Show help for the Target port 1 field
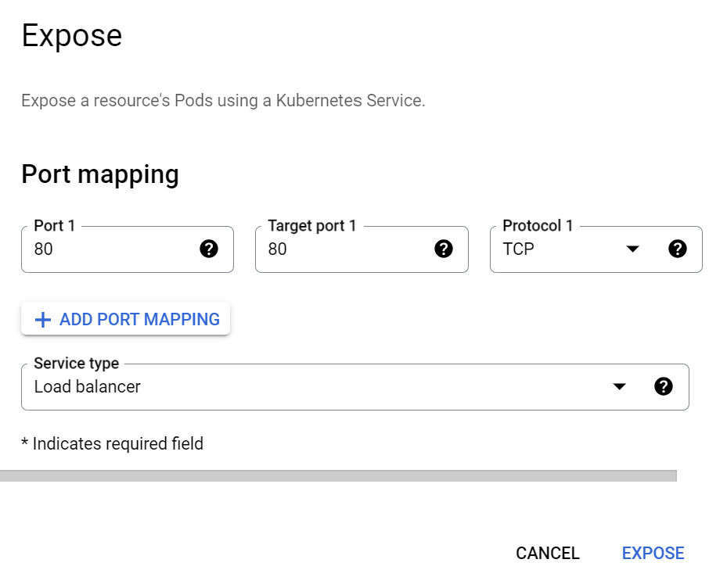Screen dimensions: 709x588 pyautogui.click(x=444, y=249)
